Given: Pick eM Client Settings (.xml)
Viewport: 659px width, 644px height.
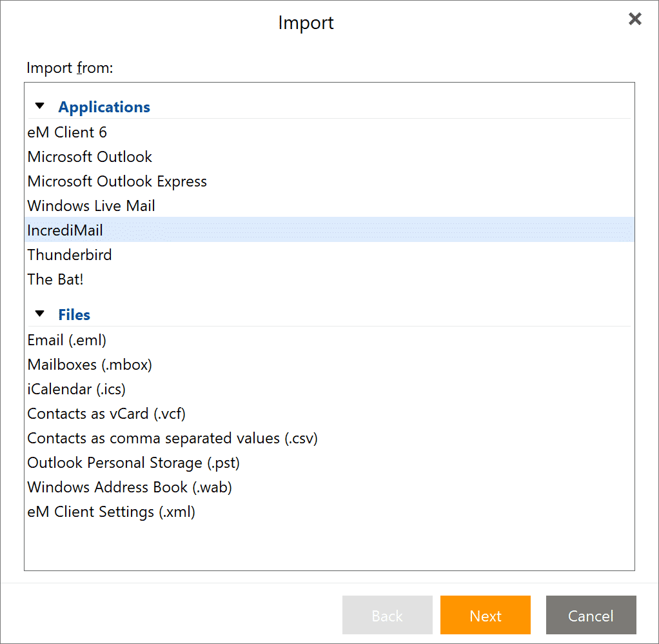Looking at the screenshot, I should pos(329,512).
